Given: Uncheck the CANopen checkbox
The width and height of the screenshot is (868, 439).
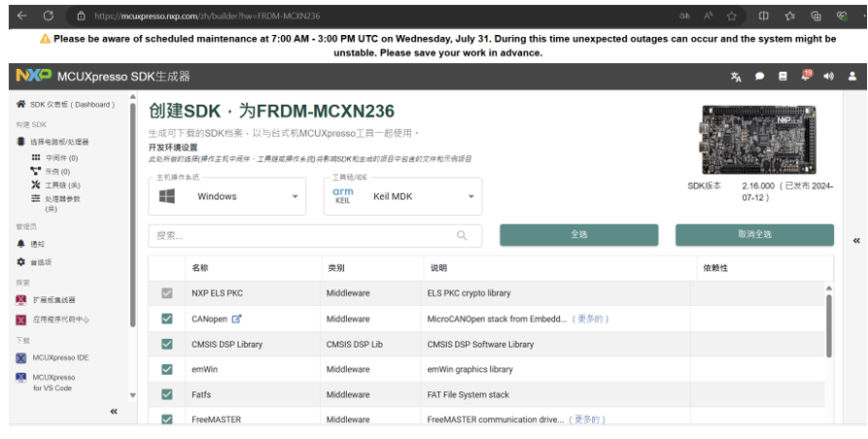Looking at the screenshot, I should pos(167,319).
